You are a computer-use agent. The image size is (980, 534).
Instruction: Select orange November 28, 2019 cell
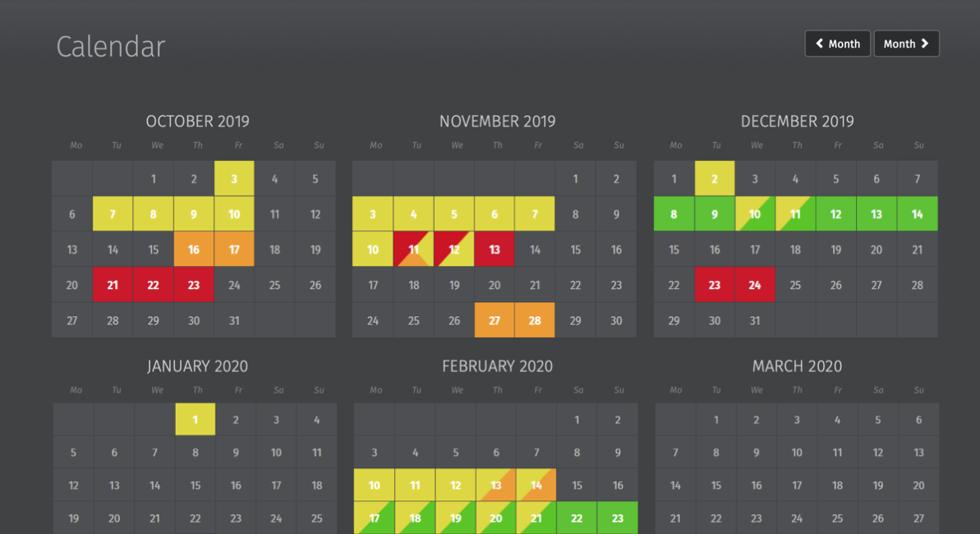coord(535,320)
